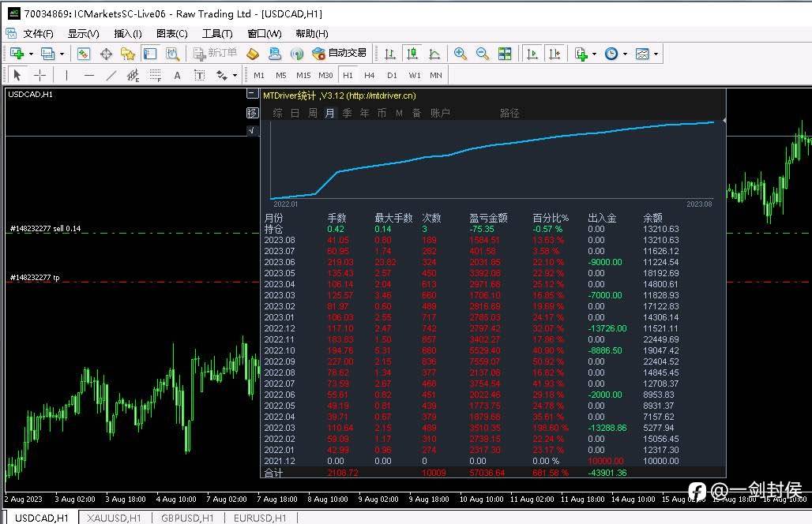Select the Crosshair cursor tool

pos(39,76)
